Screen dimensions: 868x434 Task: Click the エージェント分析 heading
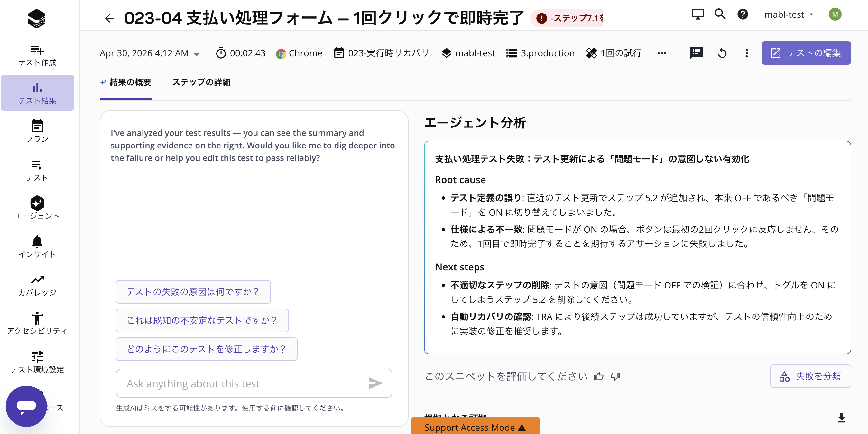pos(475,123)
